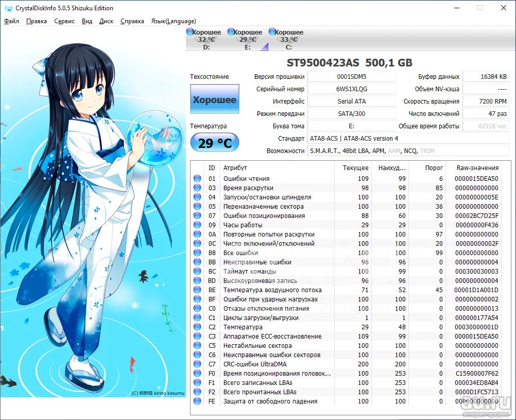Click the CrystalDiskInfo app icon in title bar
Viewport: 516px width, 420px height.
[8, 8]
